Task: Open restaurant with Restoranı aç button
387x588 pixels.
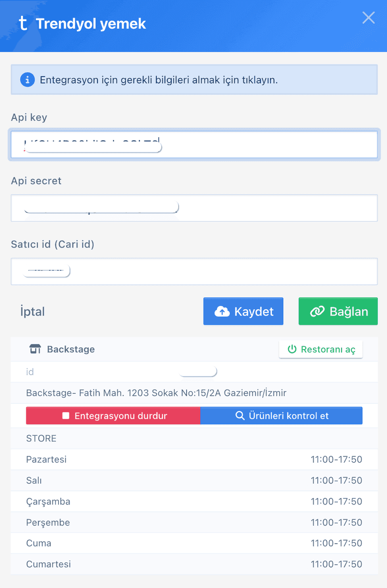Action: click(321, 349)
